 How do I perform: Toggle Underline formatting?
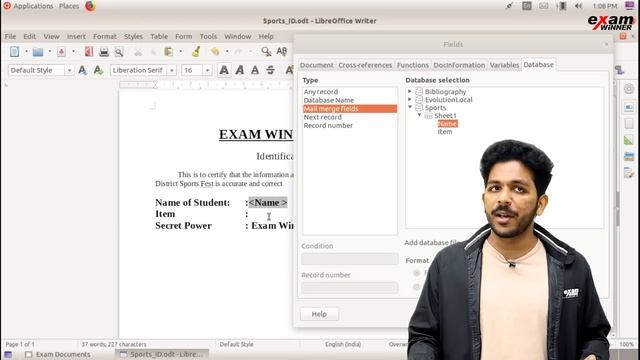(255, 70)
